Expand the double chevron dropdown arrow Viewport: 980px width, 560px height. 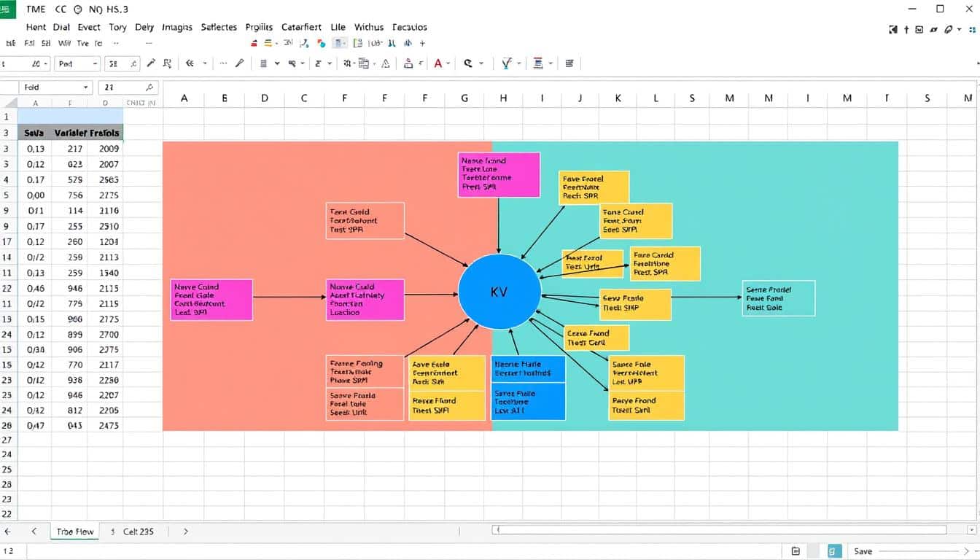tap(205, 64)
